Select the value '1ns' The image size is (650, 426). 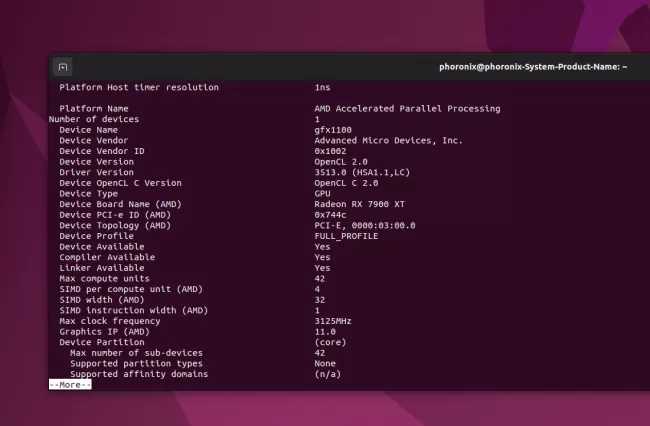(323, 87)
